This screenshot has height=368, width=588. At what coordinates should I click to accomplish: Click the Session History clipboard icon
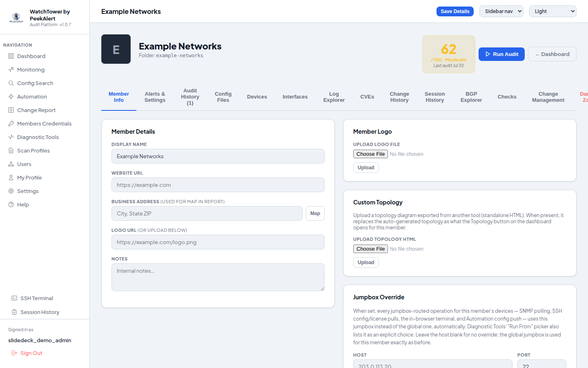pyautogui.click(x=14, y=312)
